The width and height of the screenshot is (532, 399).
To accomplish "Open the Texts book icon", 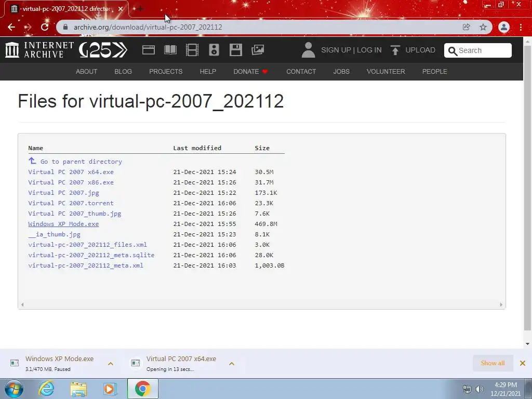I will 170,50.
